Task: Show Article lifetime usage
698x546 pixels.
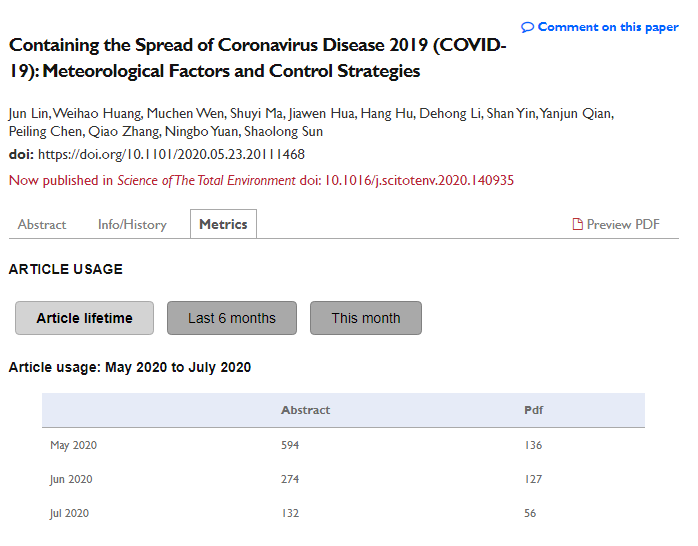Action: pos(84,318)
